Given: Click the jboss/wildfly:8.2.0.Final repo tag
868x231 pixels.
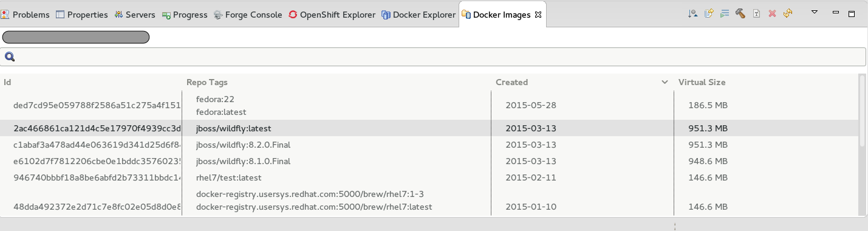Looking at the screenshot, I should (x=244, y=145).
